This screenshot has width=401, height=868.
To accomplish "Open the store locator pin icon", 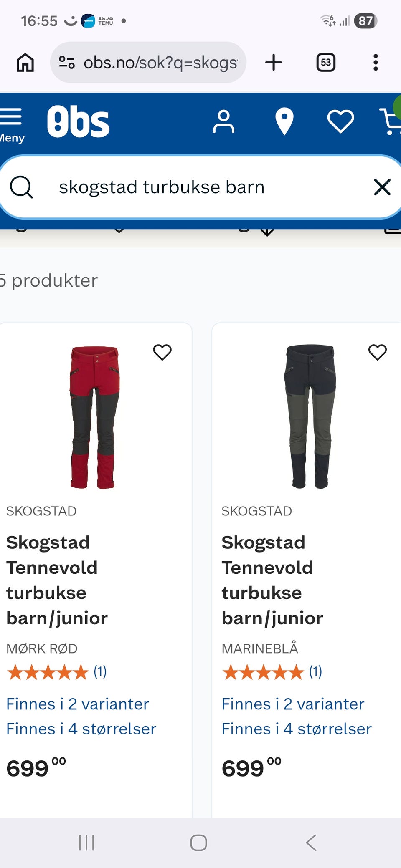I will click(284, 121).
